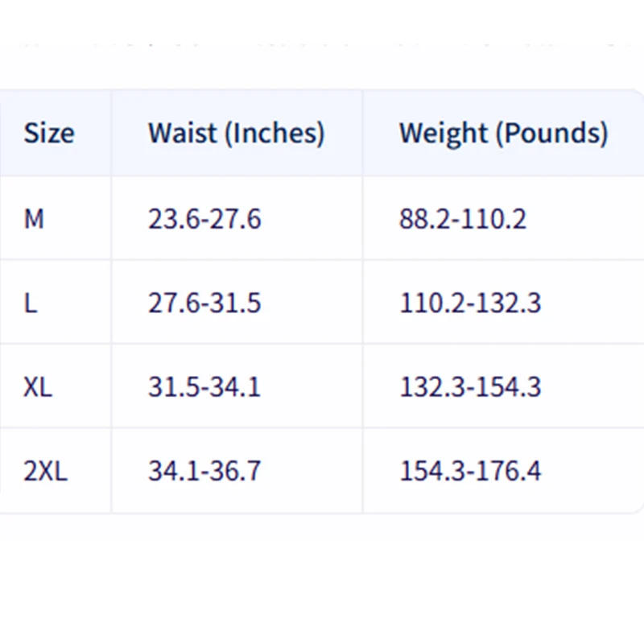
Task: Click waist value 34.1-36.7
Action: (204, 471)
